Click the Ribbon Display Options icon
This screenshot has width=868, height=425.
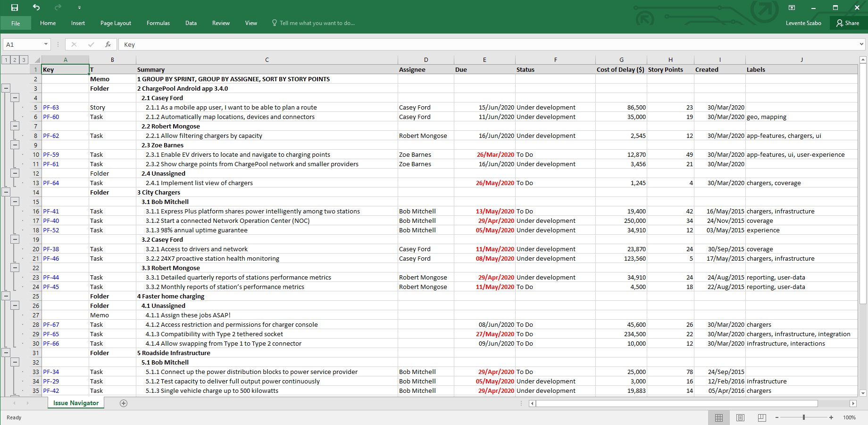[x=792, y=8]
